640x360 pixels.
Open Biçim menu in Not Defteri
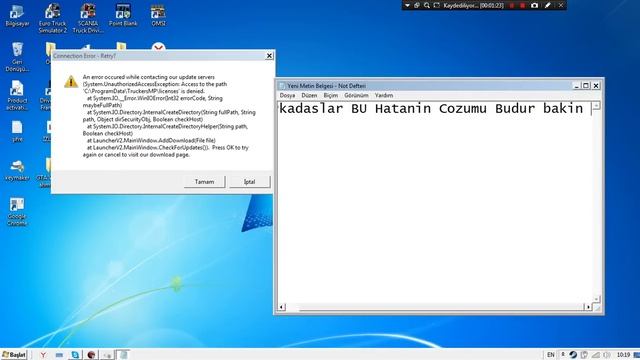(331, 95)
